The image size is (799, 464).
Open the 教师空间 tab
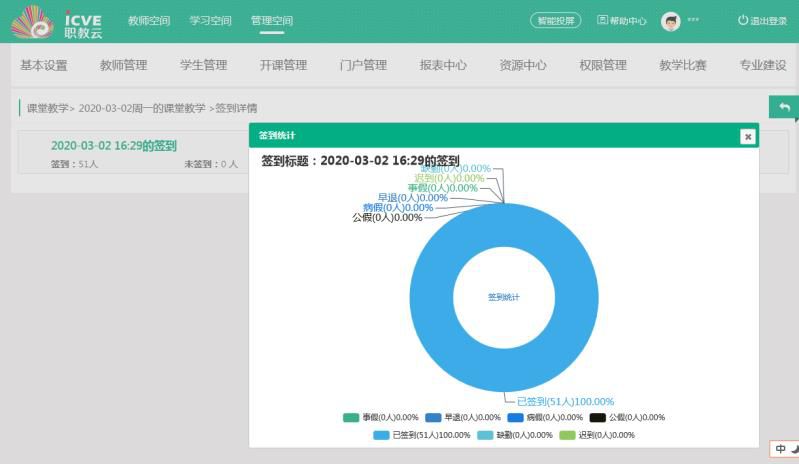[149, 21]
